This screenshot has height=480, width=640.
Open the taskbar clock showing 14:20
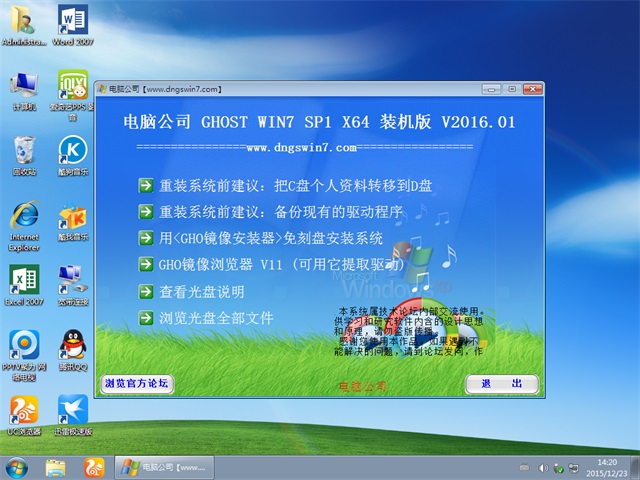(607, 468)
